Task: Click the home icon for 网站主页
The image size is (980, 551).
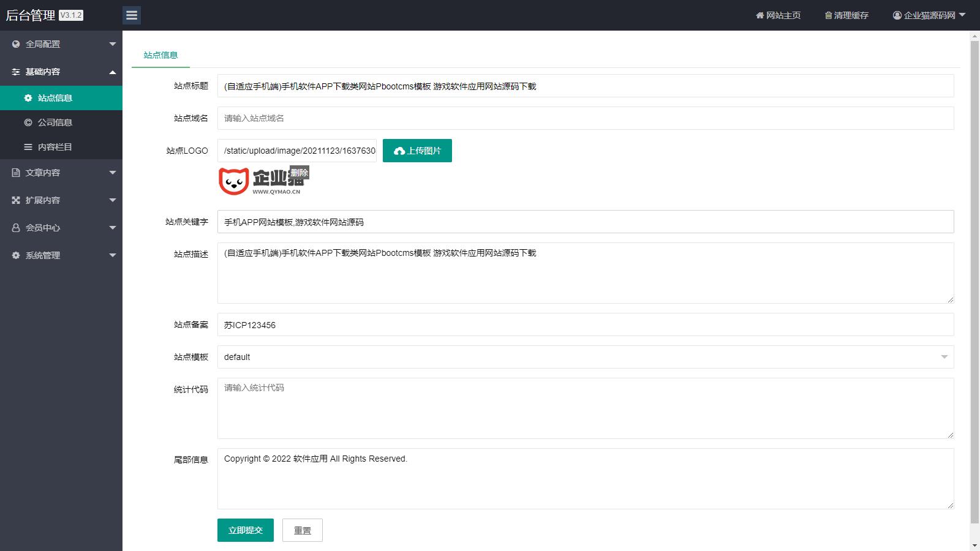Action: point(759,15)
